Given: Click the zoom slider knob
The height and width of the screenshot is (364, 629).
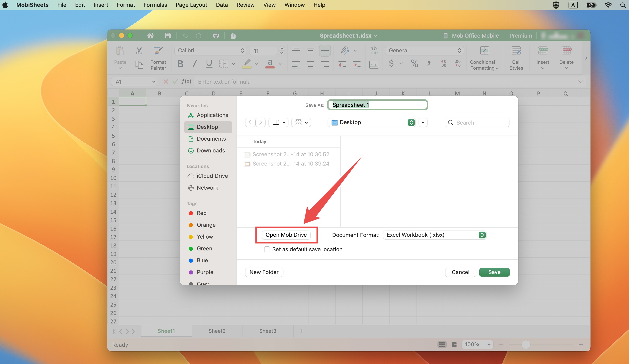Looking at the screenshot, I should pos(526,345).
